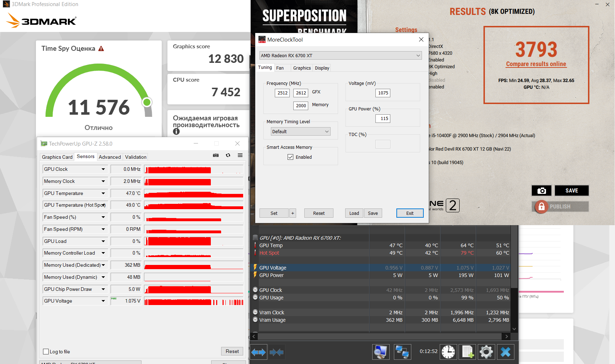Click the GPU Power (%) input field
This screenshot has width=615, height=364.
383,119
